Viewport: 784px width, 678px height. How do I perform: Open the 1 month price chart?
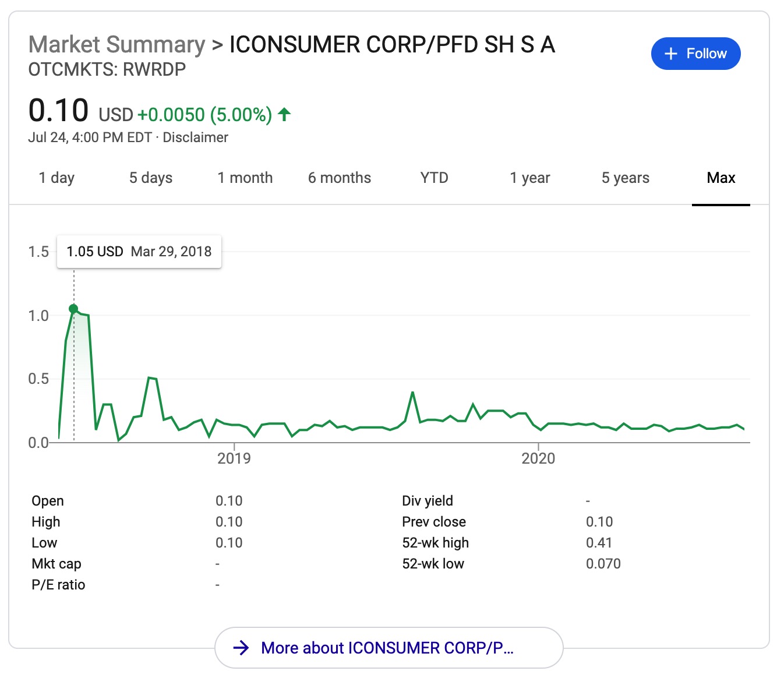[x=245, y=178]
